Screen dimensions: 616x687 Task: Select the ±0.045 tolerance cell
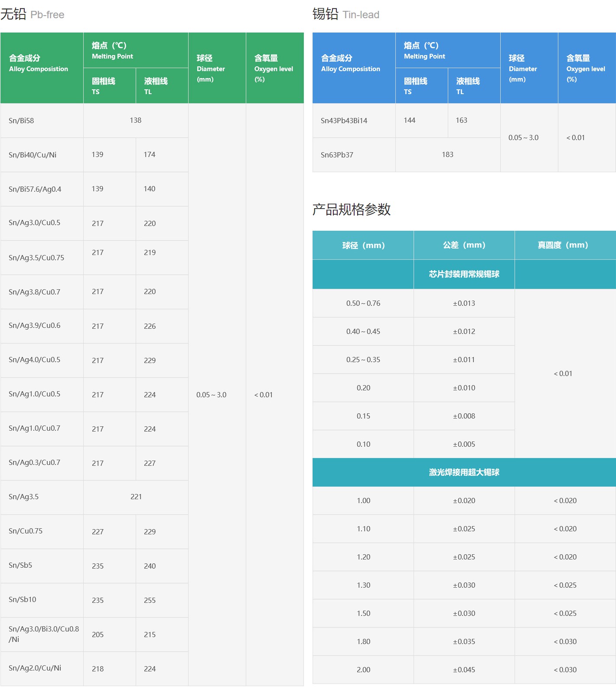coord(464,670)
